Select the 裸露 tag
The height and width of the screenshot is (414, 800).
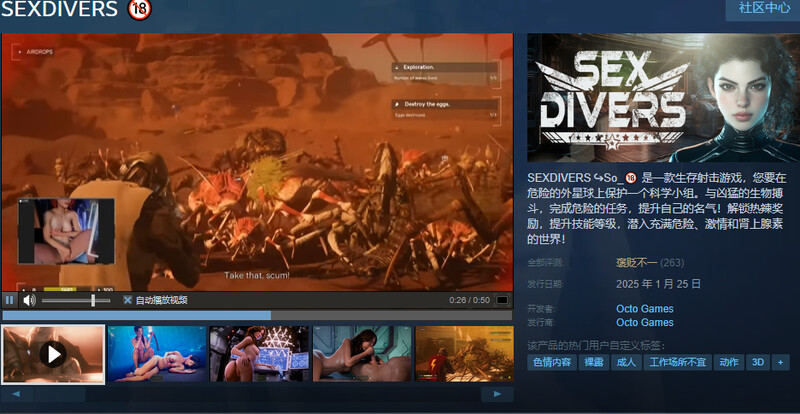point(593,362)
